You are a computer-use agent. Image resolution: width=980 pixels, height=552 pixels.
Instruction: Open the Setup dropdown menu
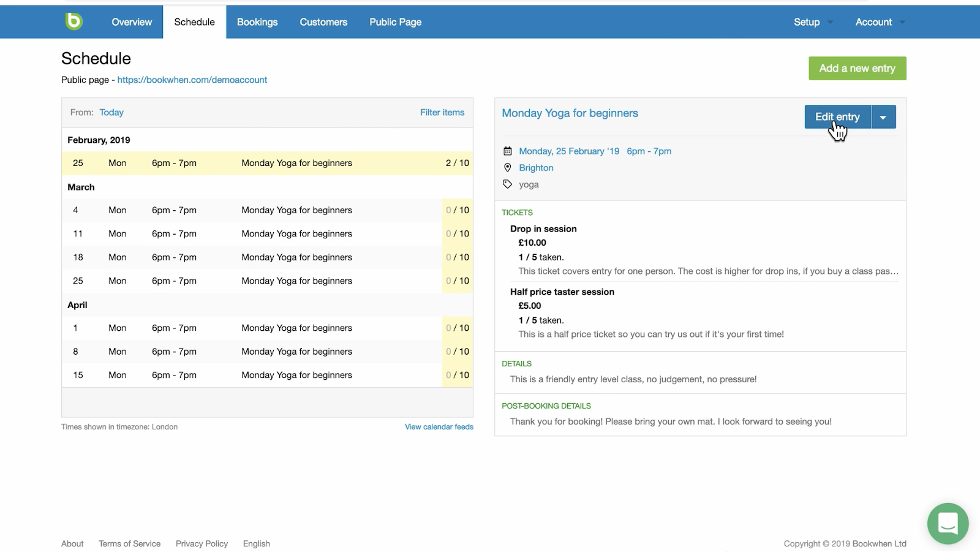click(813, 22)
